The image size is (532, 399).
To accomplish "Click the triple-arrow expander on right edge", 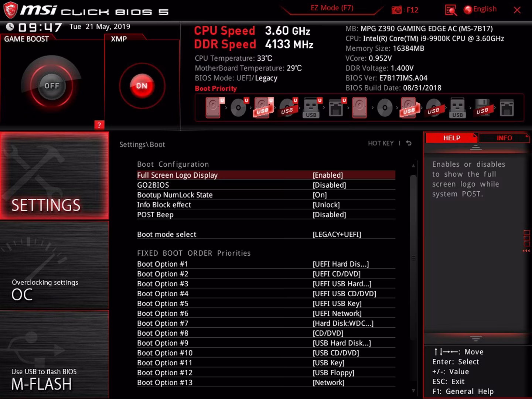I will [x=526, y=251].
